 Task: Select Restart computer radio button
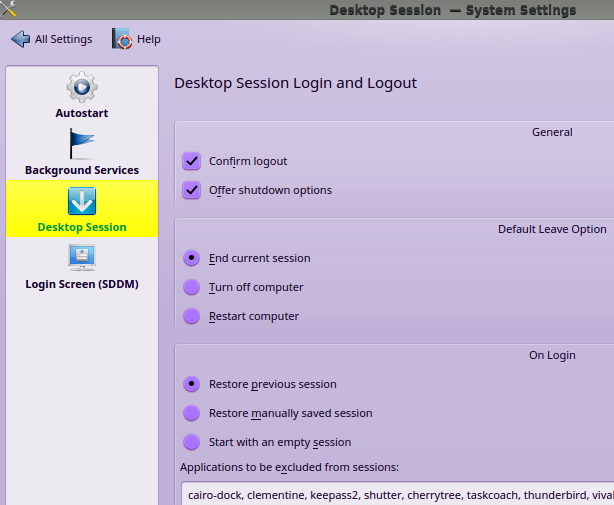(x=192, y=316)
